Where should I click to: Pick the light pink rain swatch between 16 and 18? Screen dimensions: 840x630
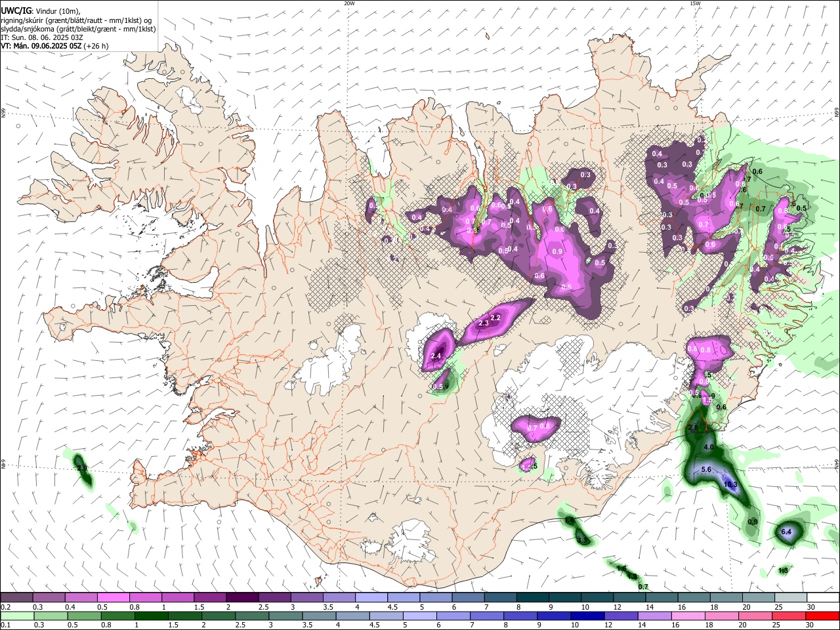tap(688, 616)
